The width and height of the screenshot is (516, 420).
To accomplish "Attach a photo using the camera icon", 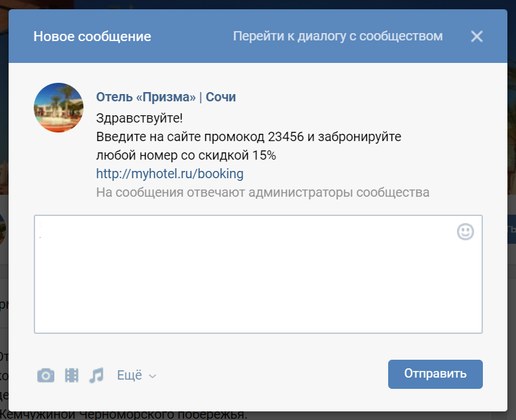I will (45, 376).
